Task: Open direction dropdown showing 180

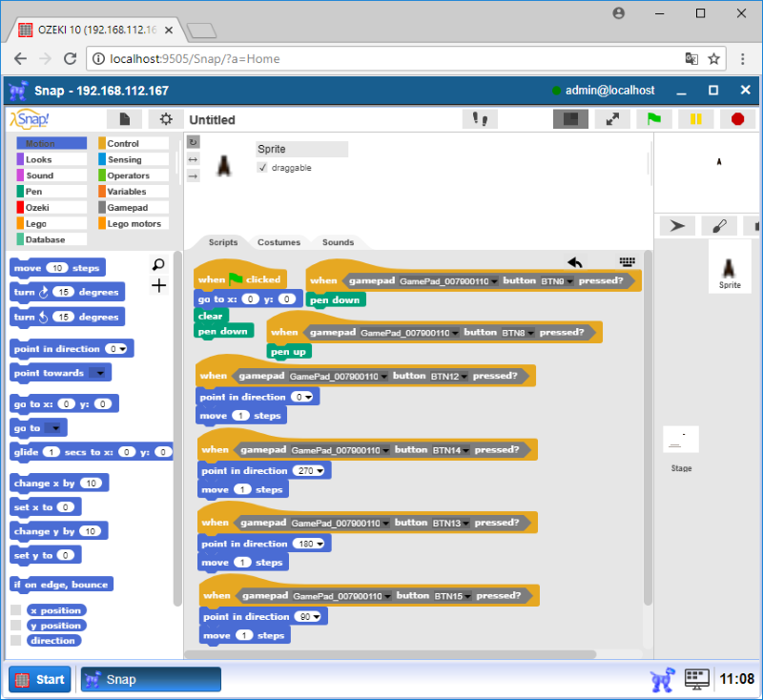Action: tap(320, 544)
